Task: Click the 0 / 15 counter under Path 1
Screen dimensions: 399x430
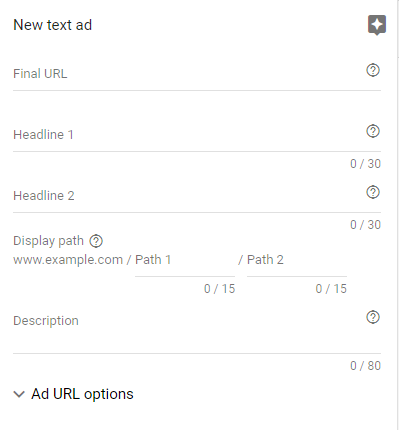Action: [220, 289]
